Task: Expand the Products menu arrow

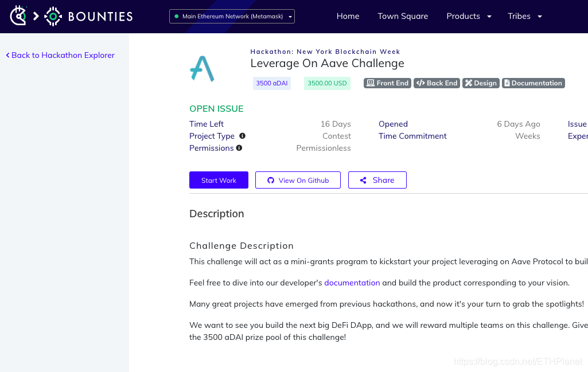Action: coord(489,17)
